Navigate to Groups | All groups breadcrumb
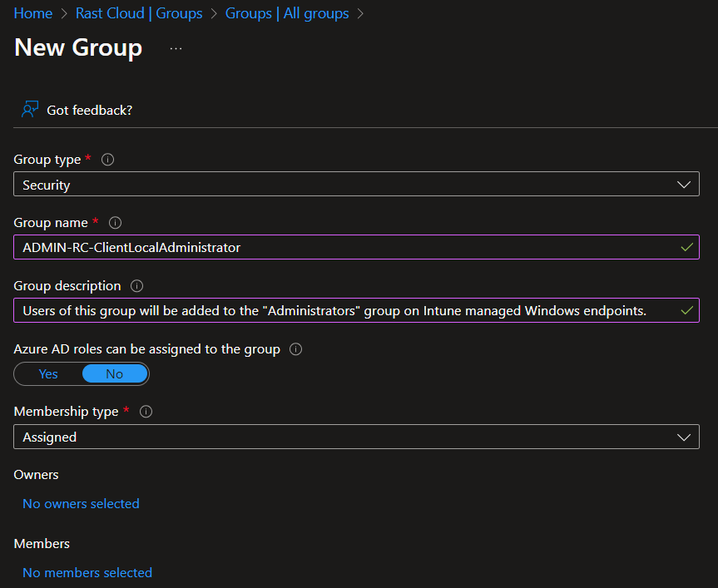Viewport: 718px width, 588px height. point(287,13)
